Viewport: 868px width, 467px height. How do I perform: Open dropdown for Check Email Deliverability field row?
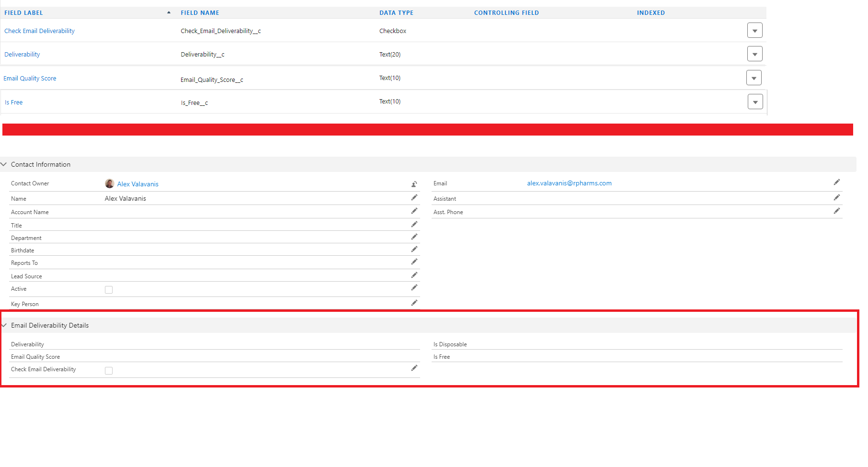[754, 31]
